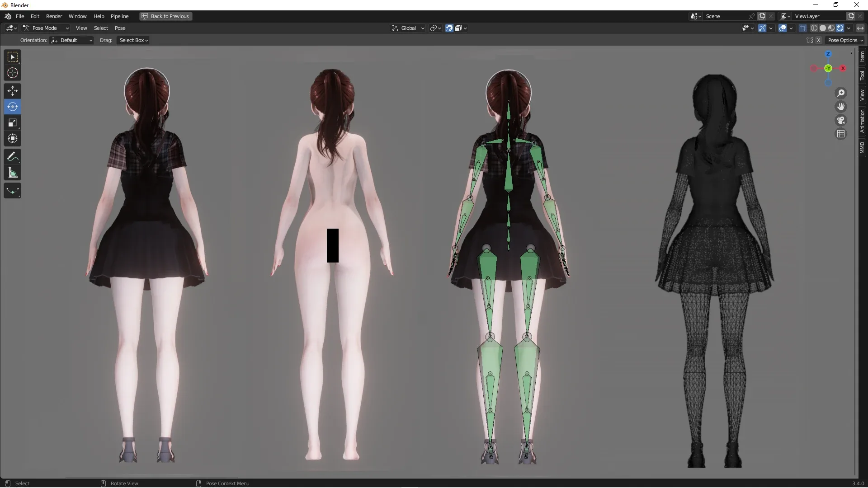Click the New Scene icon beside Scene
868x488 pixels.
762,16
